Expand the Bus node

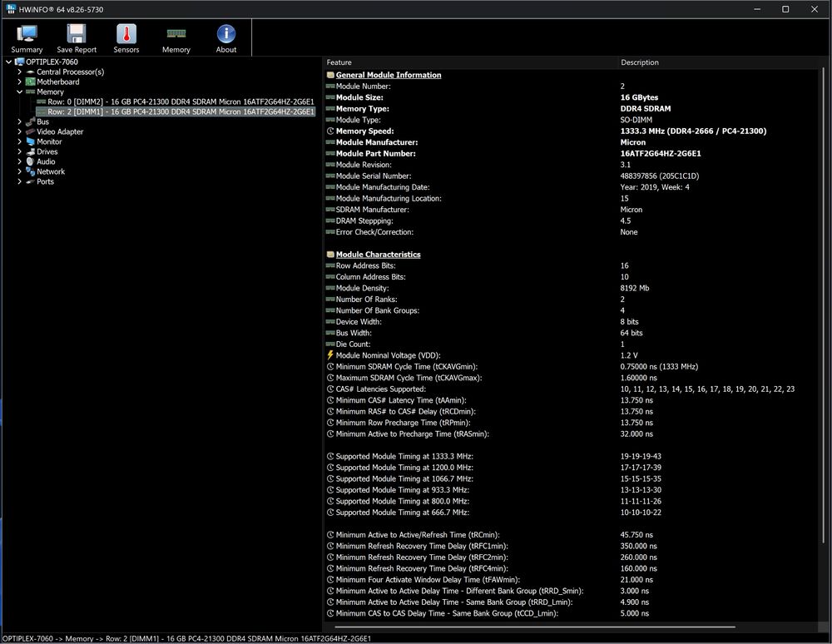(x=20, y=121)
